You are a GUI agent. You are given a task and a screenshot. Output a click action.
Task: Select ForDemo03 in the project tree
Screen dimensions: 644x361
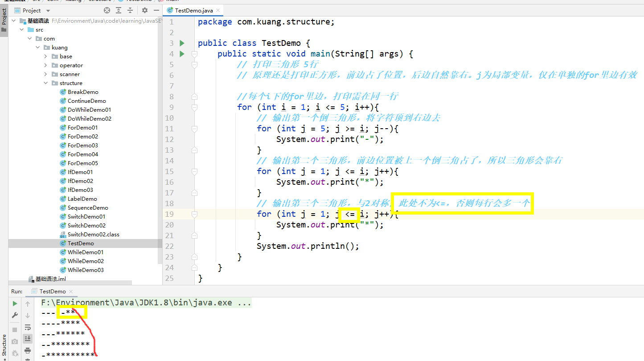coord(82,146)
